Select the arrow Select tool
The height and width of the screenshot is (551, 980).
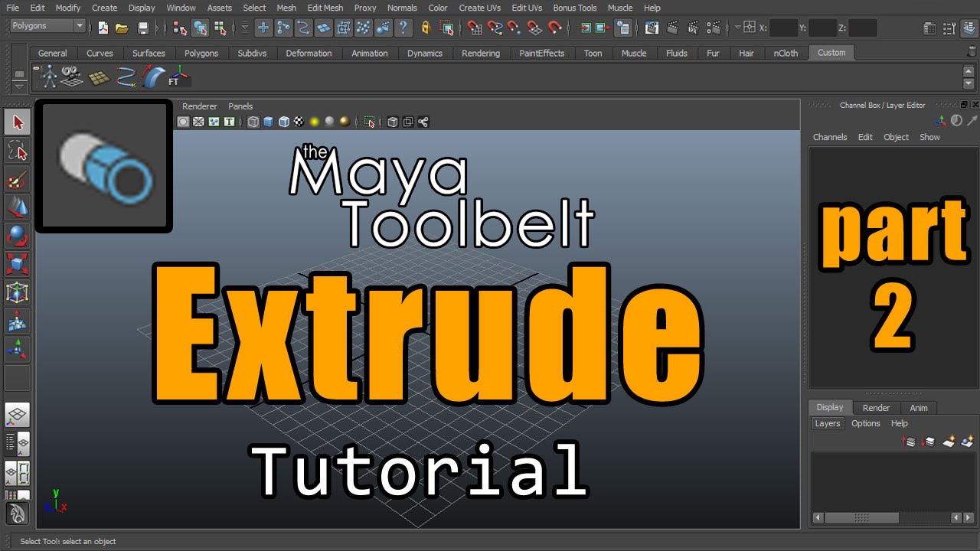18,122
